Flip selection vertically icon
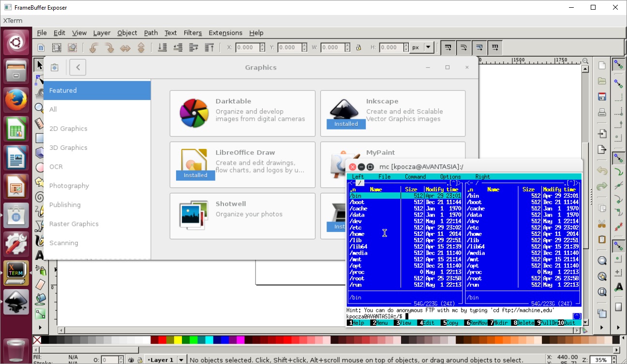The width and height of the screenshot is (627, 364). pyautogui.click(x=141, y=47)
